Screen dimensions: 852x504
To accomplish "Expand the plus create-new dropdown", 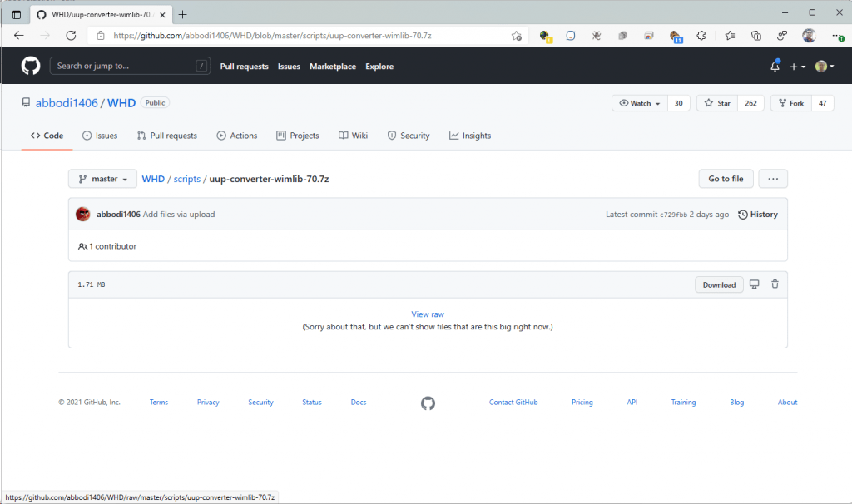I will (x=797, y=67).
